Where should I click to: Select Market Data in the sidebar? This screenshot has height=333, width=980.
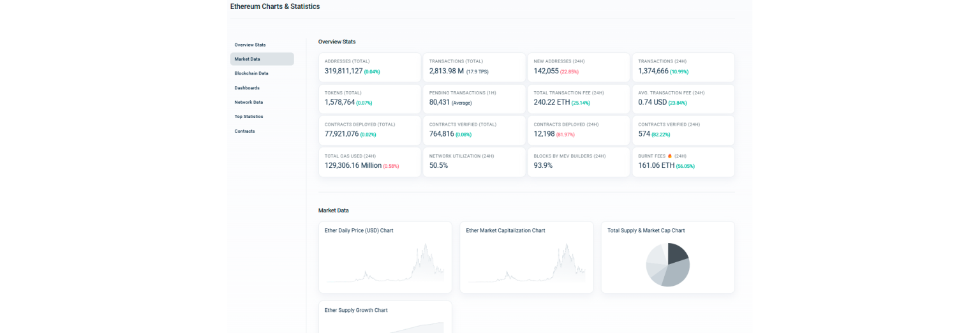pos(262,59)
